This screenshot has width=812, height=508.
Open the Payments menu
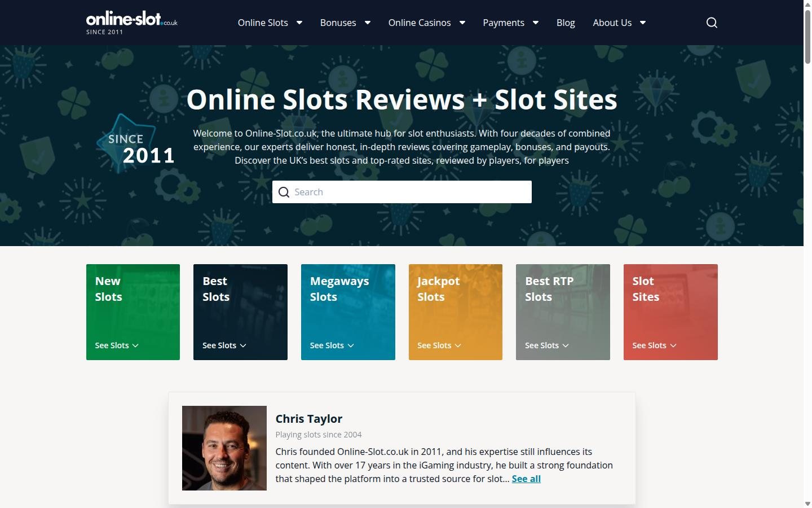[x=504, y=23]
